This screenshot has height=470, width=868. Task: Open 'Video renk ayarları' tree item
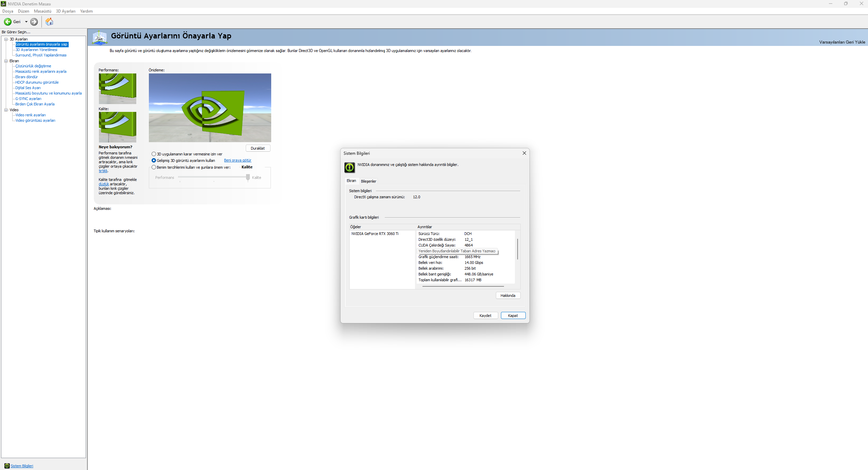(31, 115)
